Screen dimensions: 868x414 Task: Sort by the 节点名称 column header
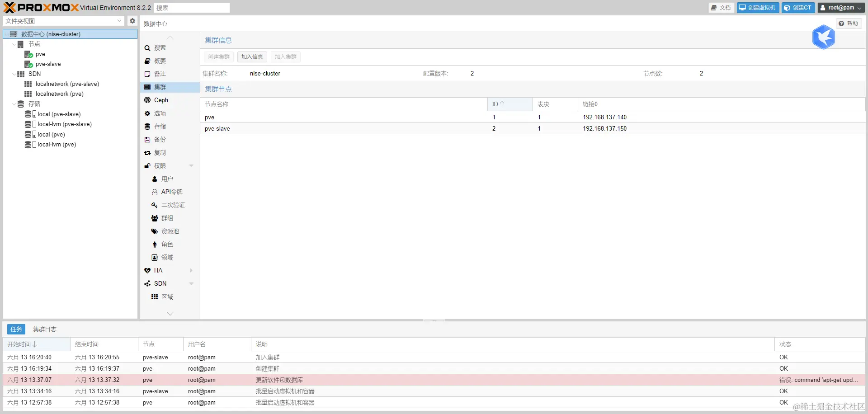(344, 104)
